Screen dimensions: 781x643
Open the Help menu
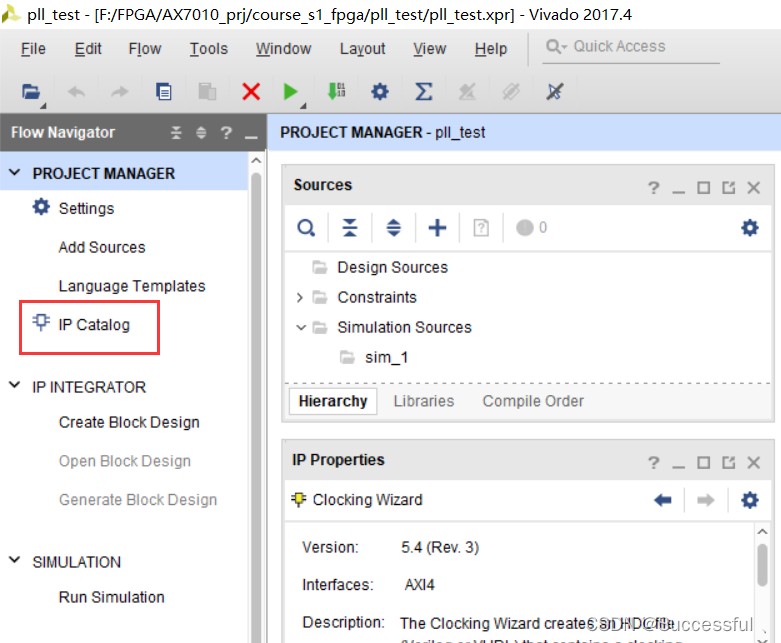[491, 49]
